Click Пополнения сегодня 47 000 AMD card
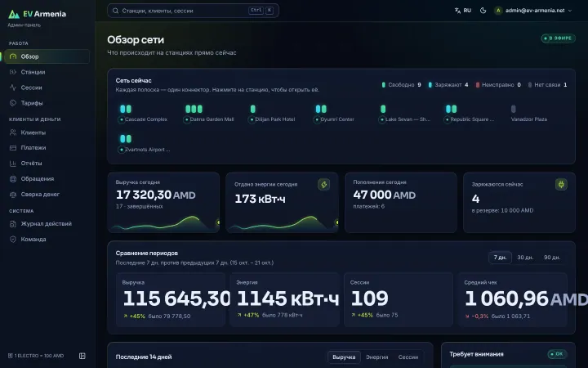 click(x=400, y=203)
